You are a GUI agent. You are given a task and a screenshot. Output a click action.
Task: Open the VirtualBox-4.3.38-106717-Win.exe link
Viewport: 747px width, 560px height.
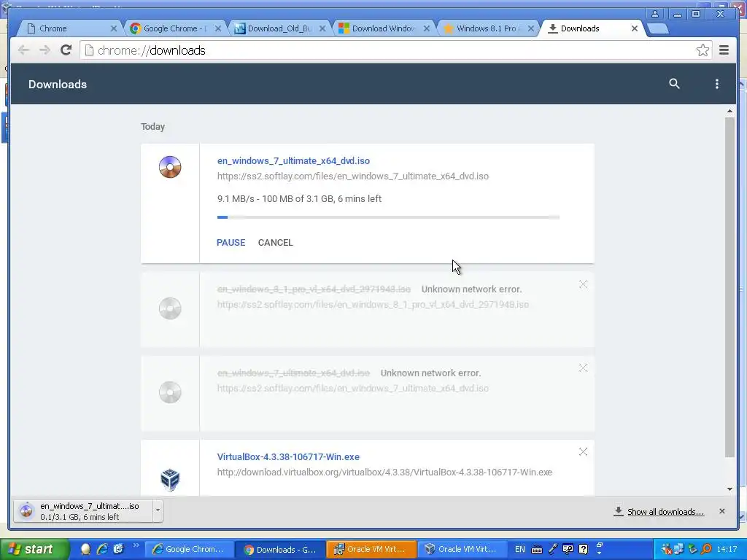coord(288,457)
